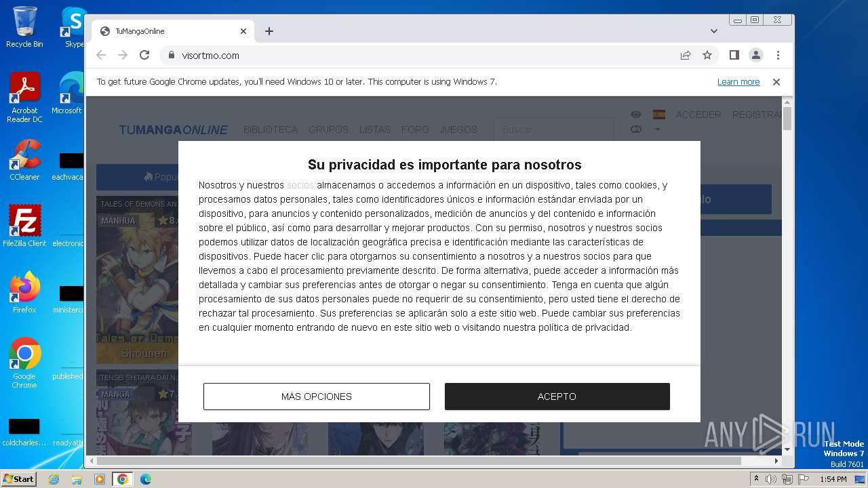
Task: Open the Recycle Bin desktop icon
Action: [24, 27]
